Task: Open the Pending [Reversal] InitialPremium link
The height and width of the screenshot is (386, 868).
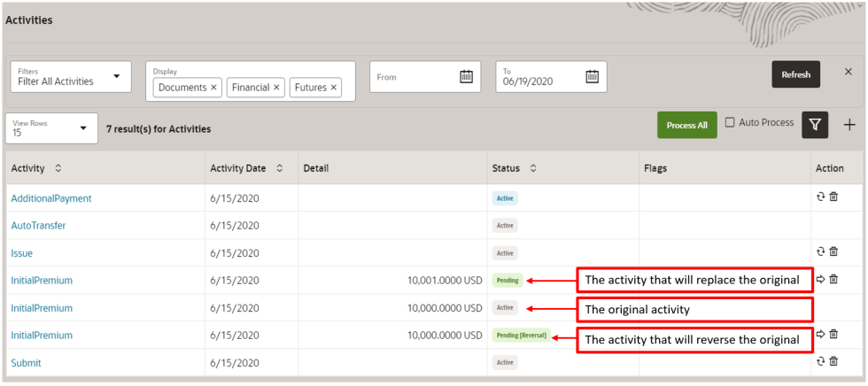Action: [42, 336]
